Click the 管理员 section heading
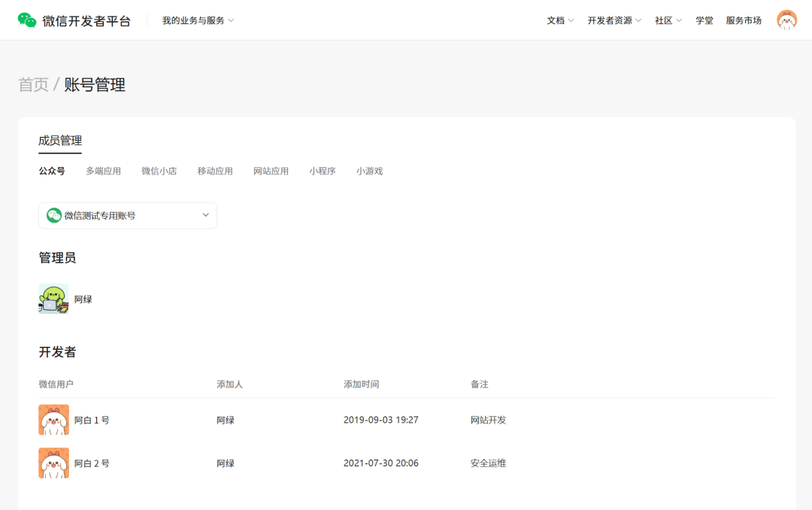This screenshot has width=812, height=510. [x=57, y=257]
